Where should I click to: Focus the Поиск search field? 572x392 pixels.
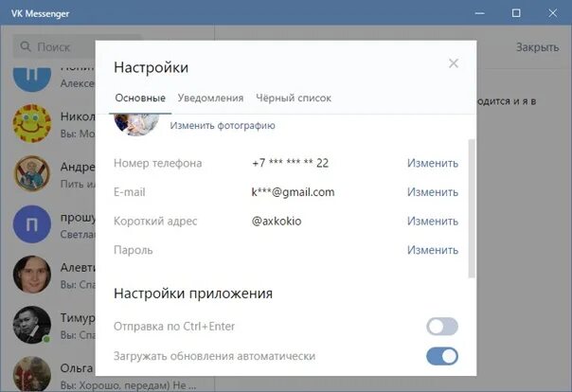55,46
